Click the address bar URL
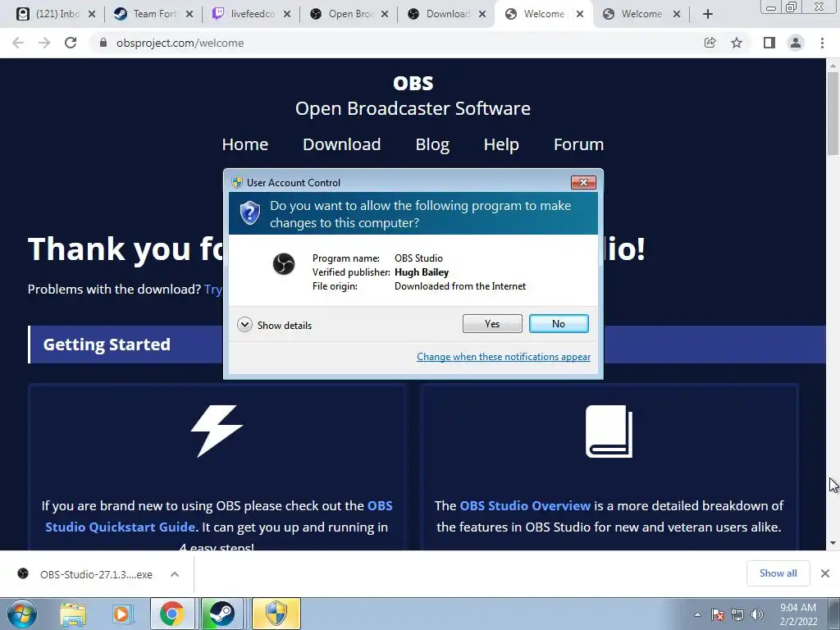 [x=180, y=43]
